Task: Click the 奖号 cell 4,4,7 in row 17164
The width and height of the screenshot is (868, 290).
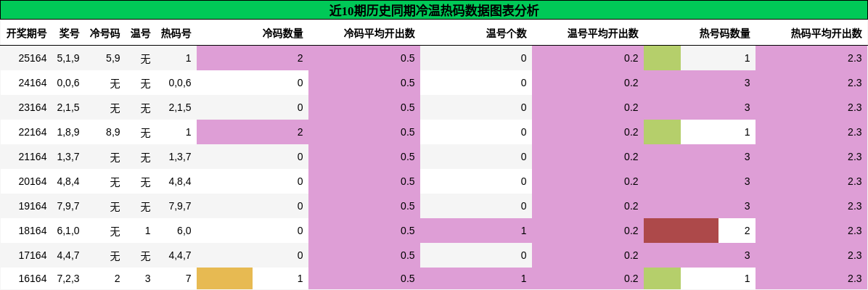Action: pos(68,255)
